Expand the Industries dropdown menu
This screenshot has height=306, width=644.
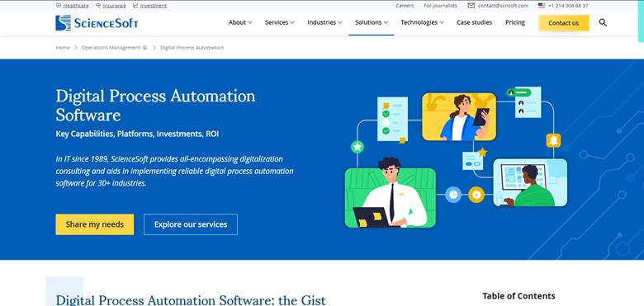tap(324, 22)
